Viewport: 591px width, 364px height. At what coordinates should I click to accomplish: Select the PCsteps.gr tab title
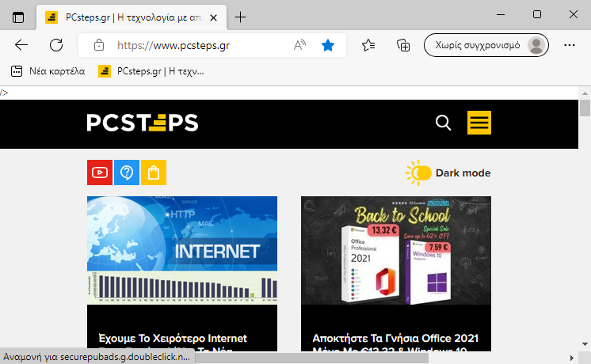click(x=133, y=17)
